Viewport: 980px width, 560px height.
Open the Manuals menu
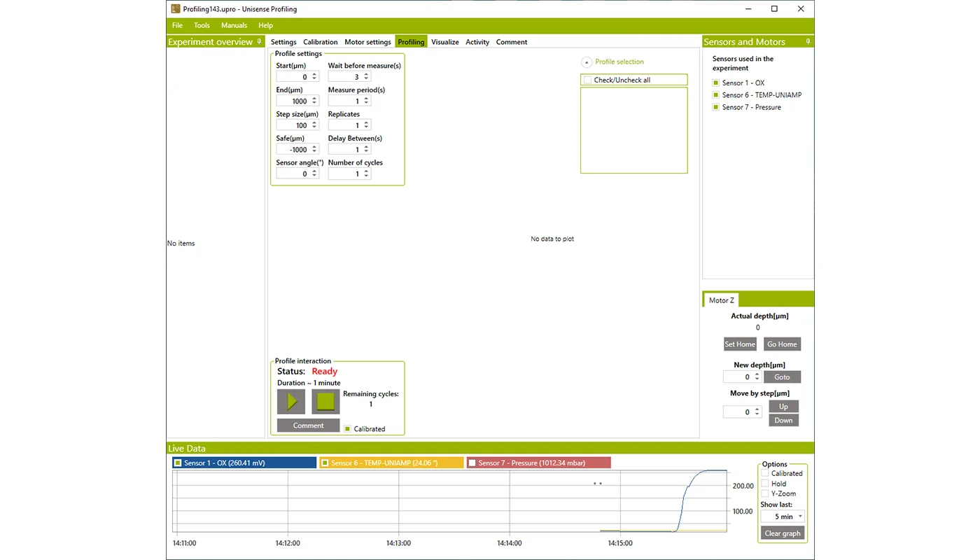234,25
